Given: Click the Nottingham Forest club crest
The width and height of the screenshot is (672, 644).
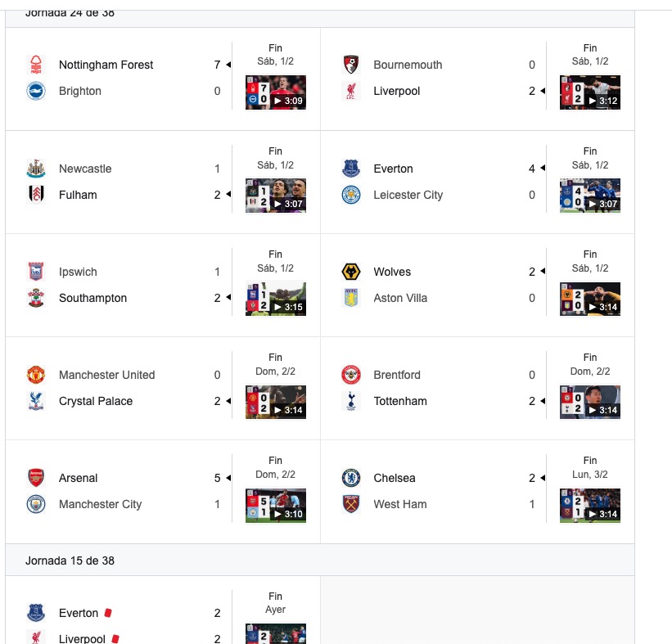Looking at the screenshot, I should click(36, 65).
